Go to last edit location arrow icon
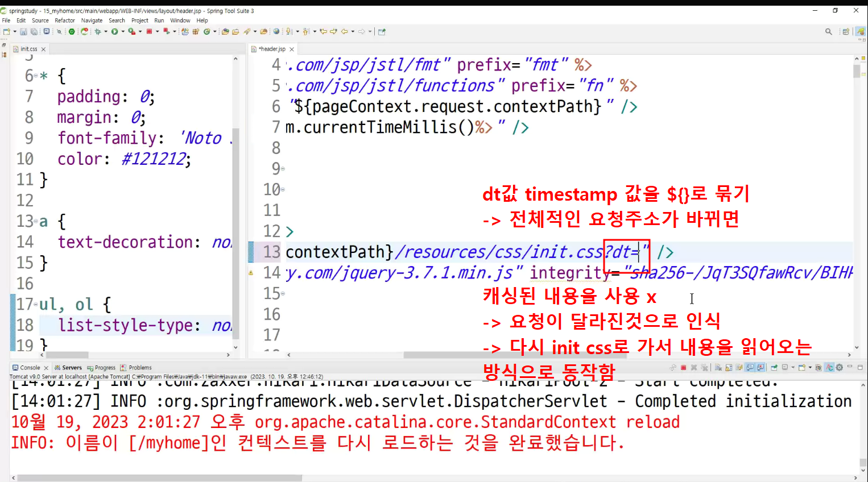 [323, 31]
